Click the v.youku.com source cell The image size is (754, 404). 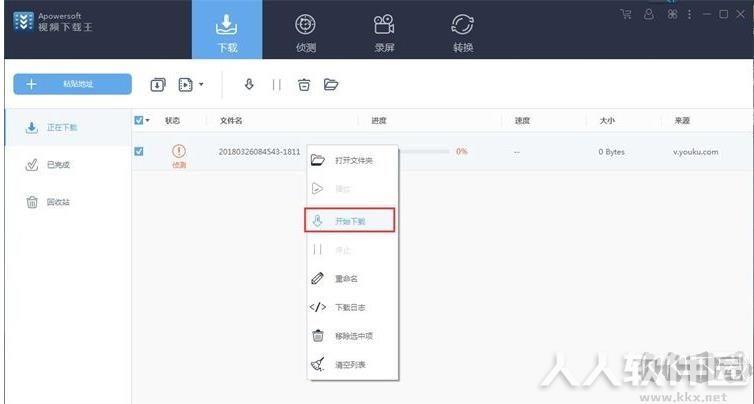695,152
